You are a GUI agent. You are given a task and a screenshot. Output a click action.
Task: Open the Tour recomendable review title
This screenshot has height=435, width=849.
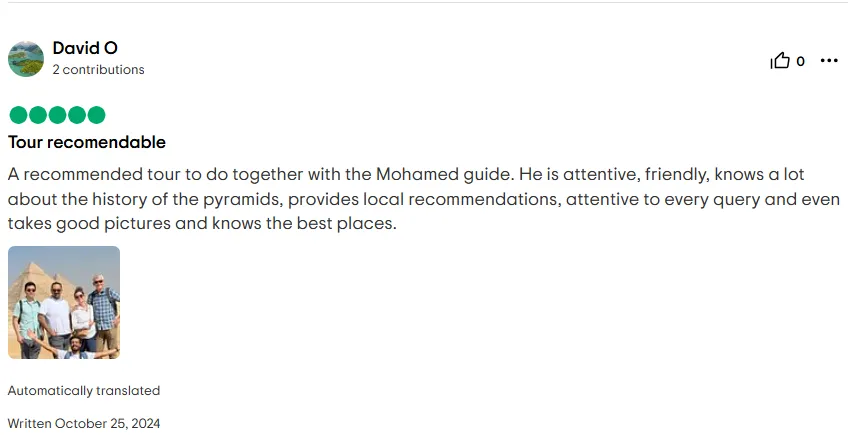(87, 142)
